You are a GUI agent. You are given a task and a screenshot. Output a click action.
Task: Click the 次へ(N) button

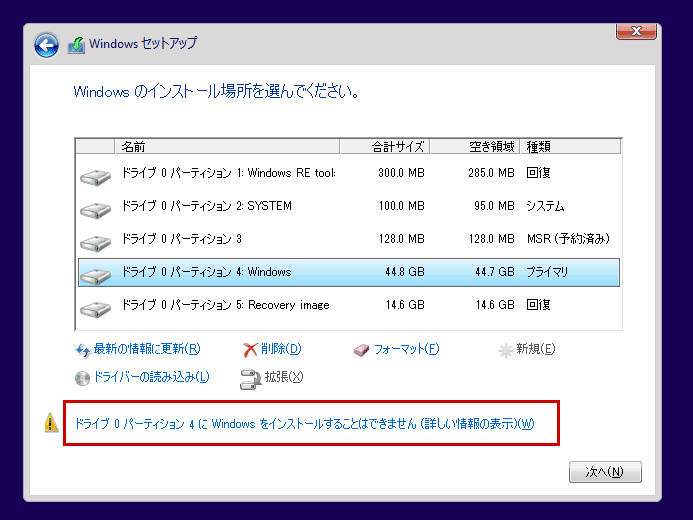[605, 472]
